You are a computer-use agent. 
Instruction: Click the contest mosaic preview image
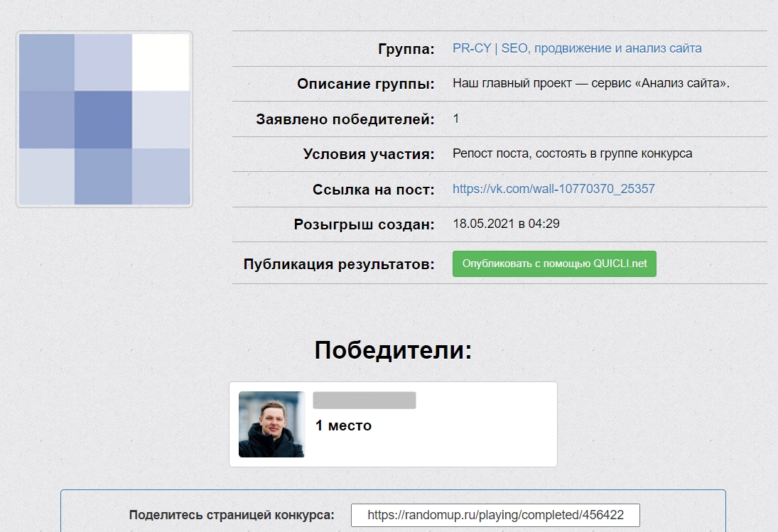(104, 118)
